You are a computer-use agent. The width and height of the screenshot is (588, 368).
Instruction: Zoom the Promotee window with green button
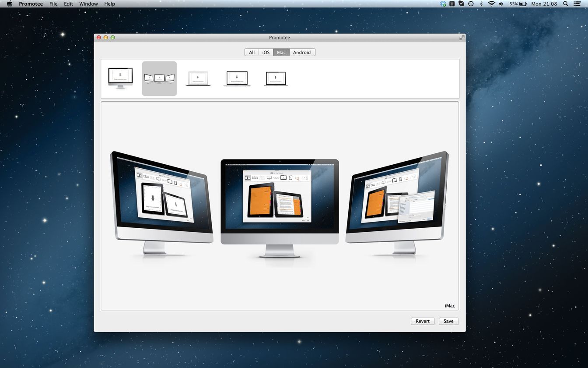(x=112, y=38)
